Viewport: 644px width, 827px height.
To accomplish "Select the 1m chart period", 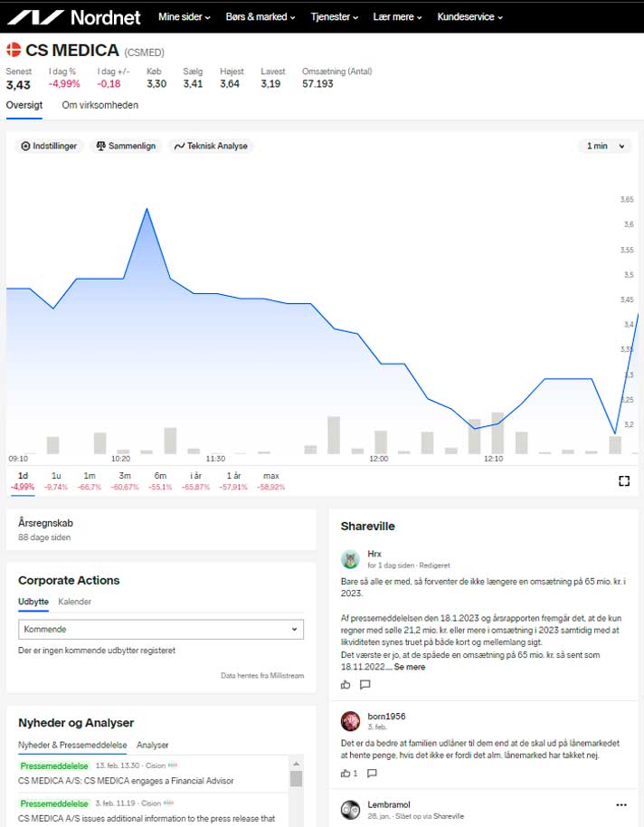I will pos(90,481).
